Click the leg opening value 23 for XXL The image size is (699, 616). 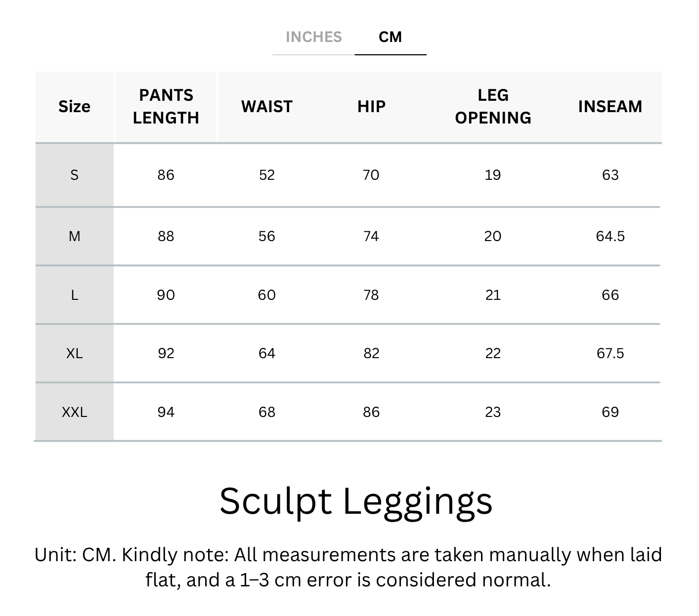coord(493,412)
